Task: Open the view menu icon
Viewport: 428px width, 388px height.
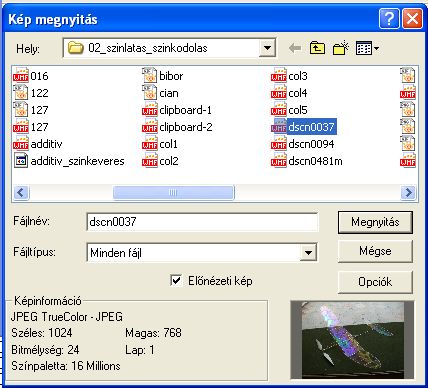Action: click(x=367, y=49)
